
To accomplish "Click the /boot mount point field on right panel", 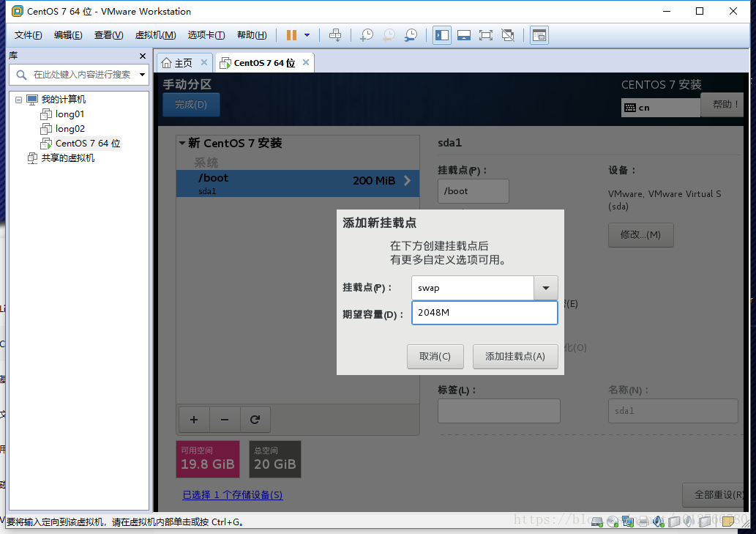I will point(473,191).
